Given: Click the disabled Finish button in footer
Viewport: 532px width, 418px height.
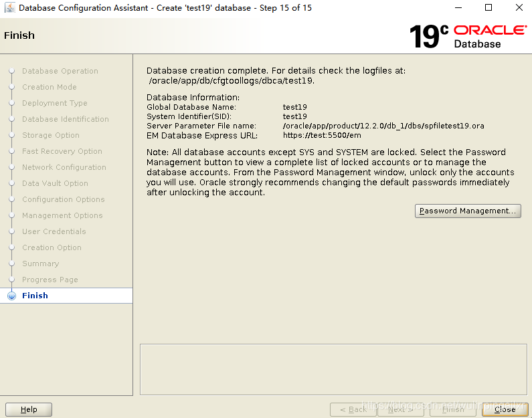Looking at the screenshot, I should point(453,409).
